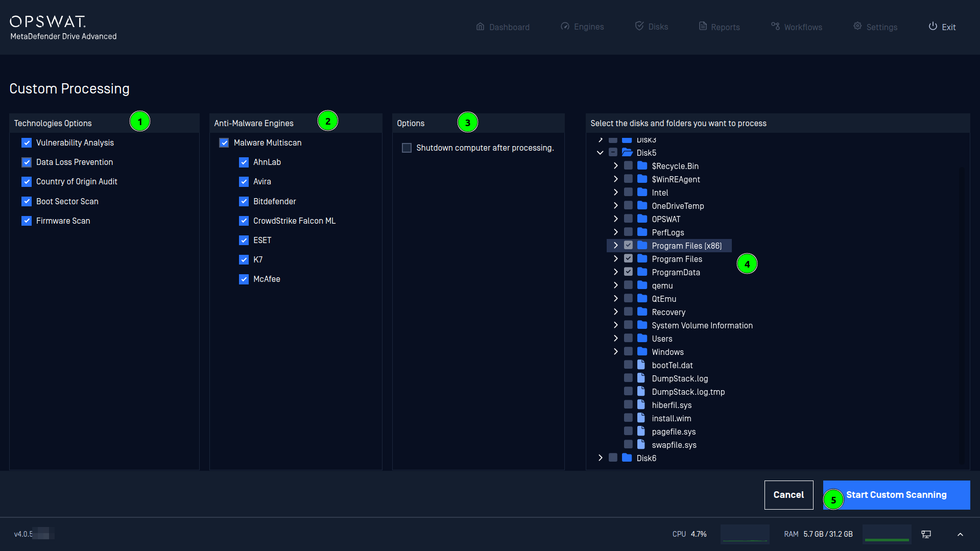Click the OPSWAT logo

tap(48, 21)
